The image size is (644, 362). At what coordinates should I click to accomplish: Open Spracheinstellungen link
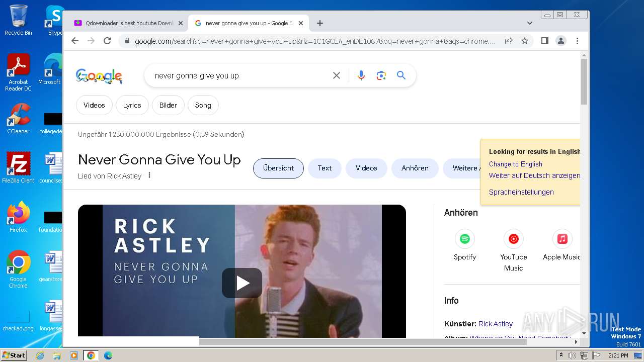pyautogui.click(x=521, y=192)
